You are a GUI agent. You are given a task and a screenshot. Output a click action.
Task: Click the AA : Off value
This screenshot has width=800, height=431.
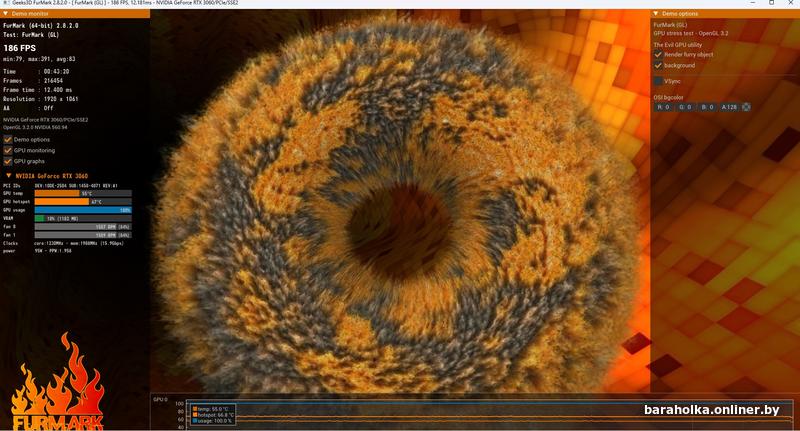pos(48,108)
